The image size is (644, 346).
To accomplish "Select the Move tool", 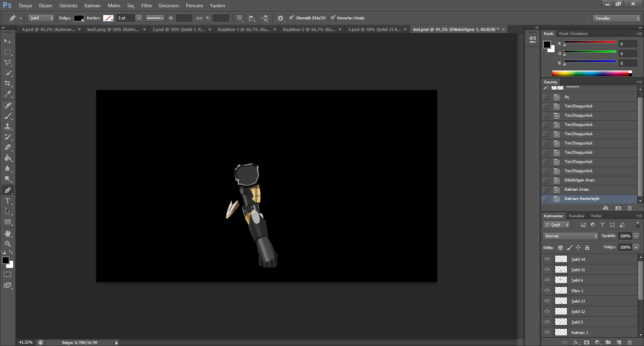I will 8,41.
